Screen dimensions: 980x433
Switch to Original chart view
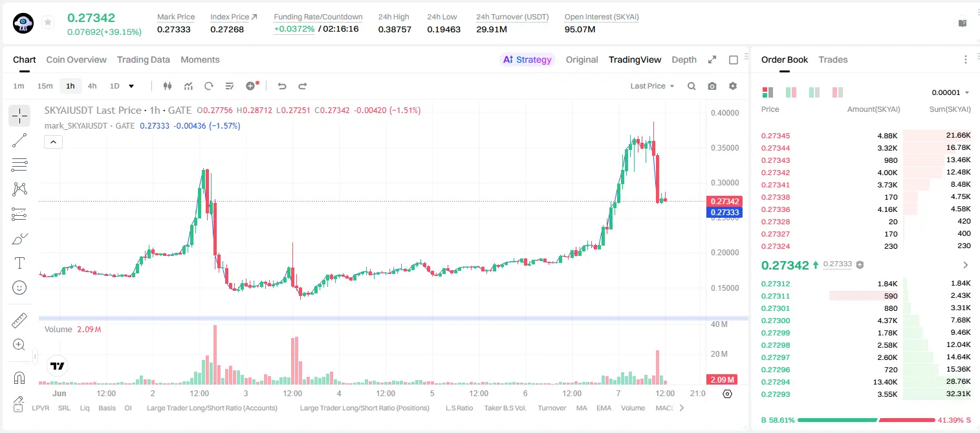[582, 59]
